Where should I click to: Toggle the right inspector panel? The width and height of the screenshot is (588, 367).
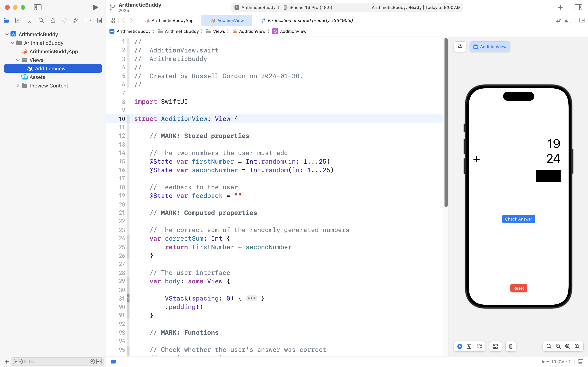(x=578, y=7)
